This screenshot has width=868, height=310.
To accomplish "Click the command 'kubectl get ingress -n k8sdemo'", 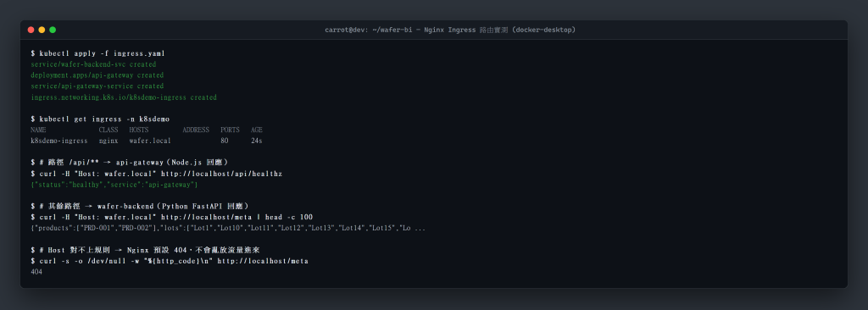I will (x=104, y=119).
